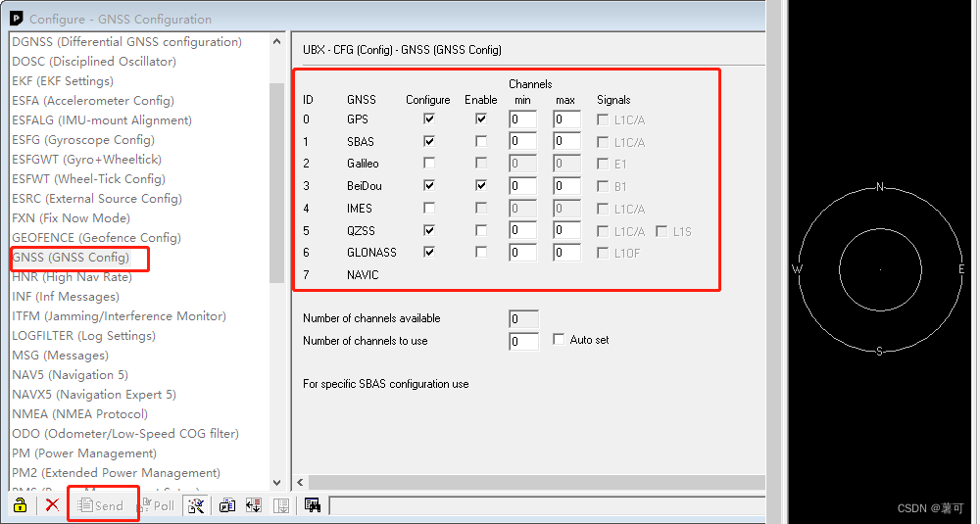Toggle Configure checkbox for QZSS

[x=429, y=230]
